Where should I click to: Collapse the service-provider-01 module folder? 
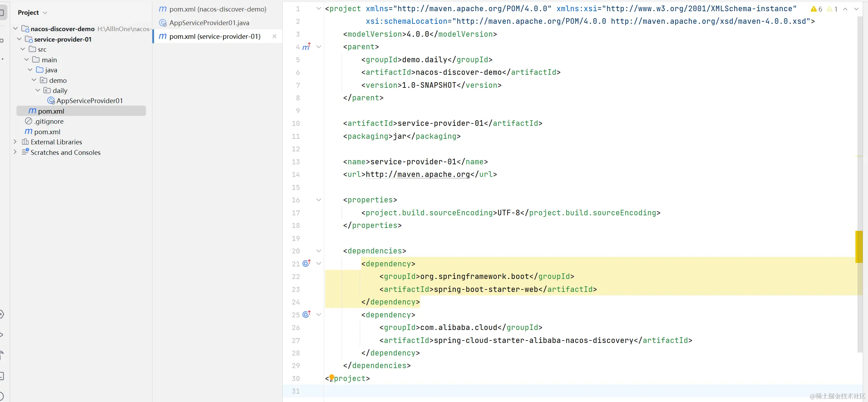click(19, 39)
